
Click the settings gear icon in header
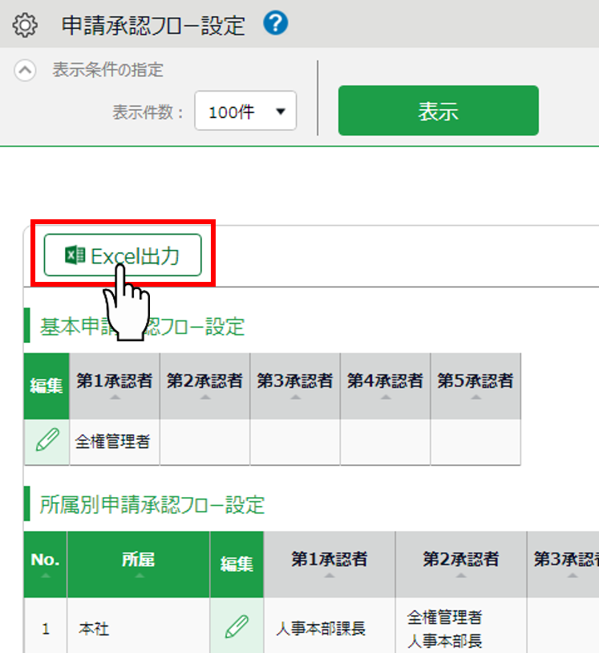pyautogui.click(x=25, y=25)
